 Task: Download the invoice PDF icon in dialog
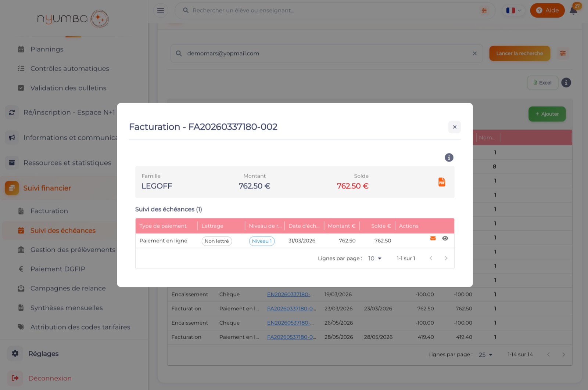pos(442,182)
